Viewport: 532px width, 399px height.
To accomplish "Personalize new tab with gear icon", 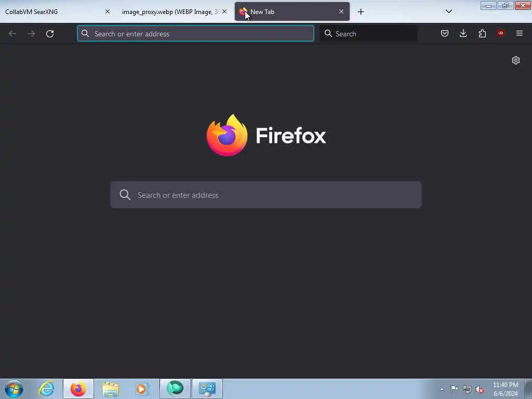I will (516, 60).
